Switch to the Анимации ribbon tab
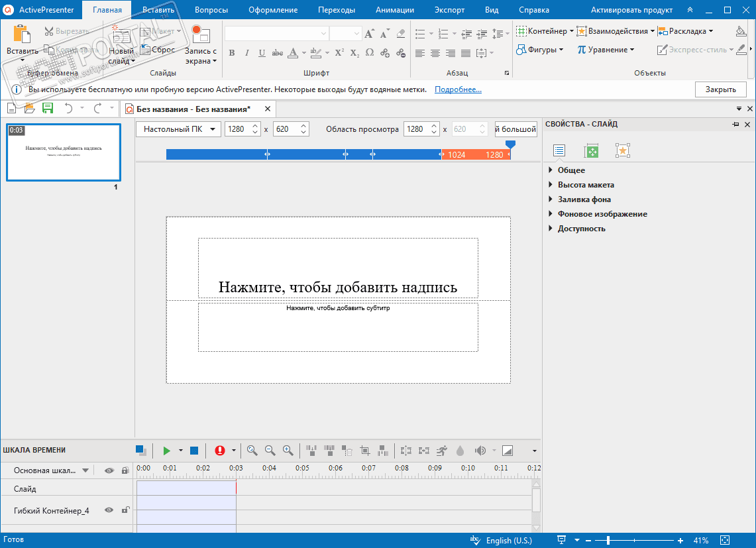This screenshot has height=548, width=756. click(x=394, y=10)
